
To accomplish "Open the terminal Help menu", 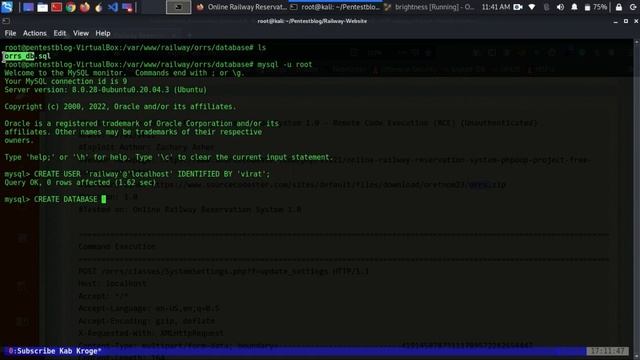I will 103,33.
